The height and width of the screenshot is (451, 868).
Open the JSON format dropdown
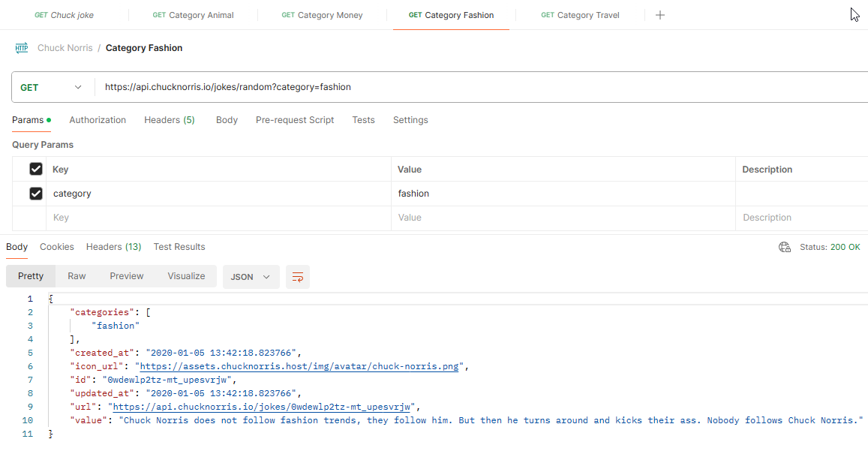pos(251,277)
